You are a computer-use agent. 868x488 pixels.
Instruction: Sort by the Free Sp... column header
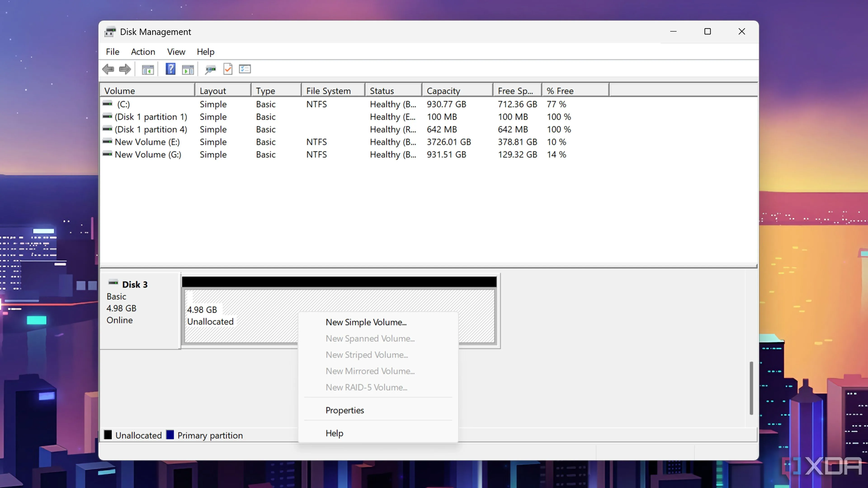pyautogui.click(x=518, y=91)
